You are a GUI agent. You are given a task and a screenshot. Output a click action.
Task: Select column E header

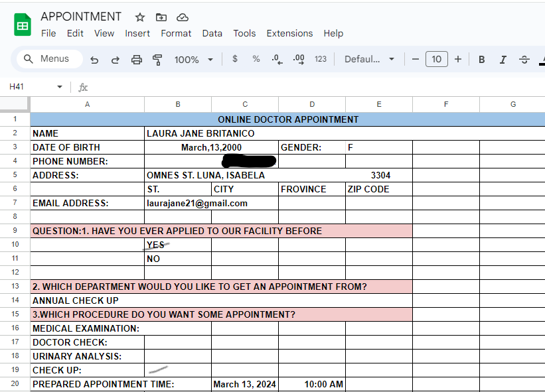(379, 104)
